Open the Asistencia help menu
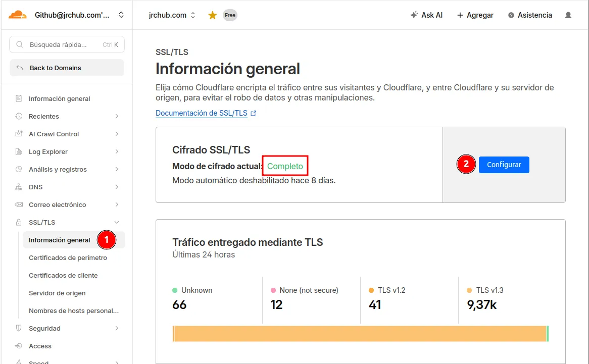Viewport: 589px width, 364px height. [530, 15]
